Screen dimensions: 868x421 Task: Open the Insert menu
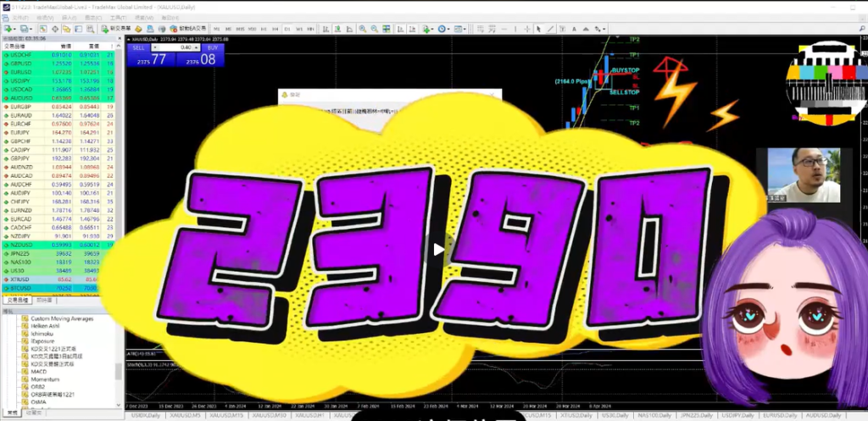(x=70, y=18)
